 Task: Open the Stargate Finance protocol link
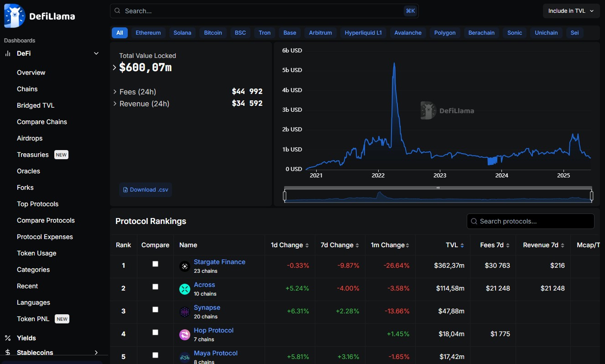(x=219, y=262)
